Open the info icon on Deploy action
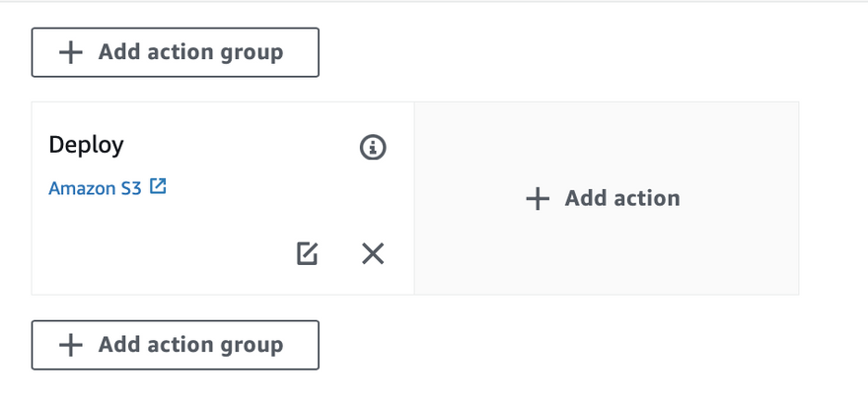Image resolution: width=868 pixels, height=402 pixels. [x=373, y=148]
